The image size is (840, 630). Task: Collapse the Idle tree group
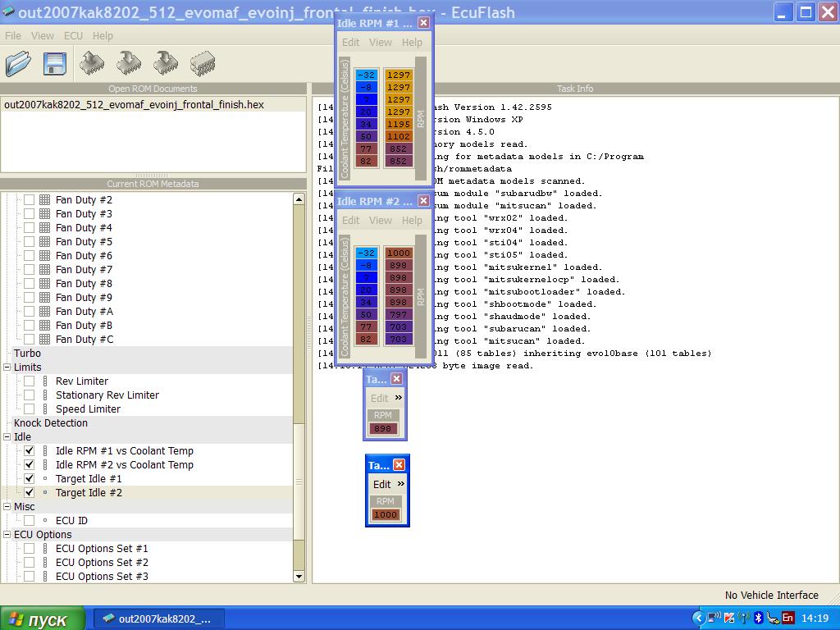(7, 437)
